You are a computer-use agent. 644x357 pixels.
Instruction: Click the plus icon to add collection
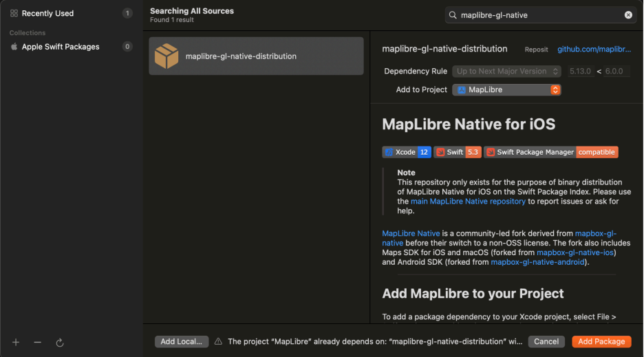[16, 342]
